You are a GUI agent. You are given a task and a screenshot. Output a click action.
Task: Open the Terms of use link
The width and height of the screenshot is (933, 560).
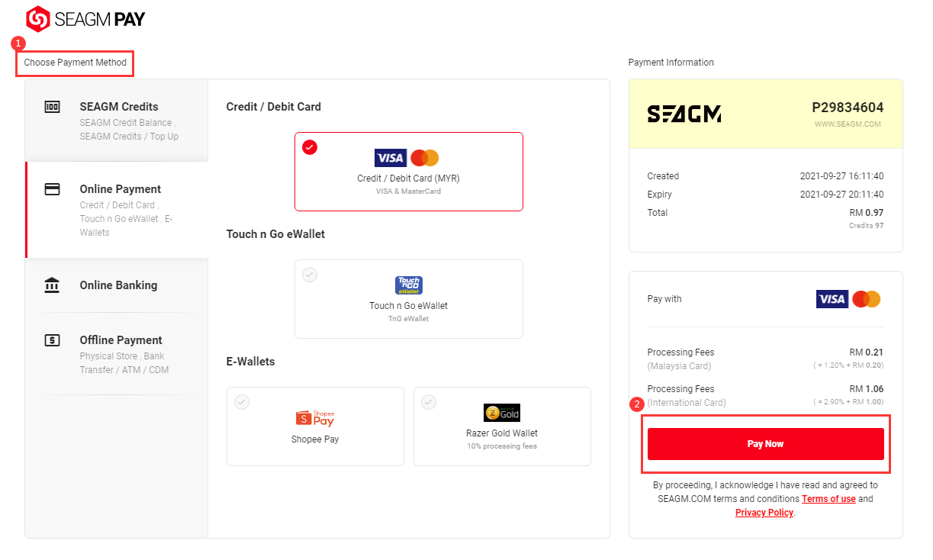tap(828, 499)
